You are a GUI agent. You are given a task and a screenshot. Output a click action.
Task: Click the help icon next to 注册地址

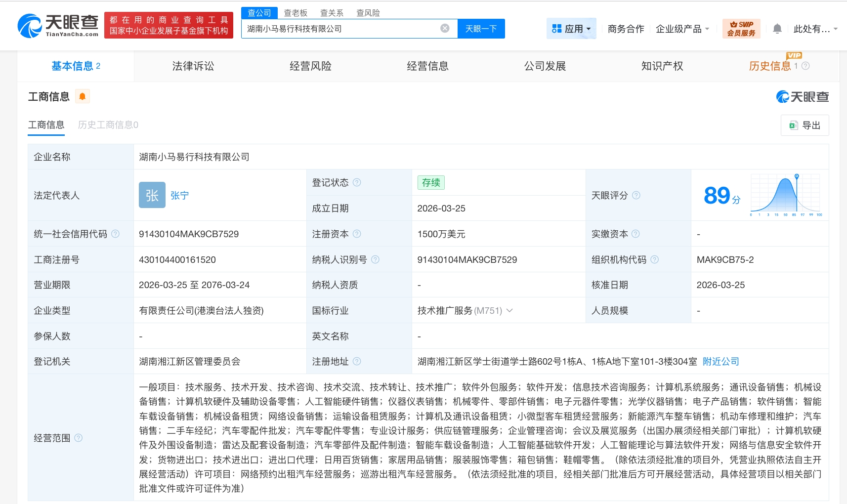pyautogui.click(x=357, y=361)
